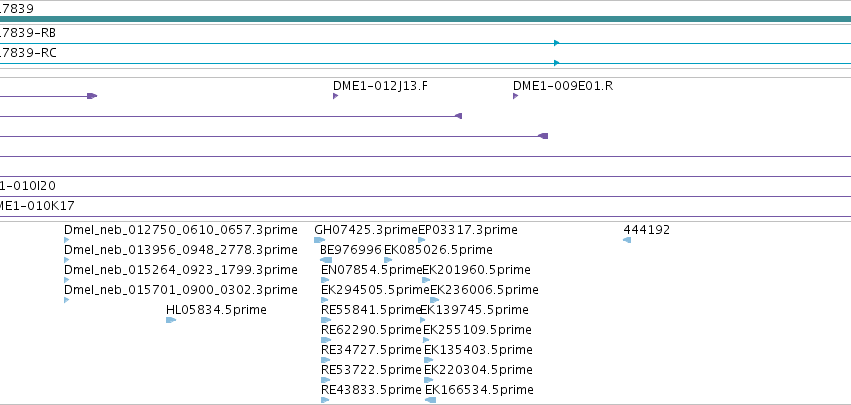Select the RE53722.5prime EST arrow

[326, 380]
